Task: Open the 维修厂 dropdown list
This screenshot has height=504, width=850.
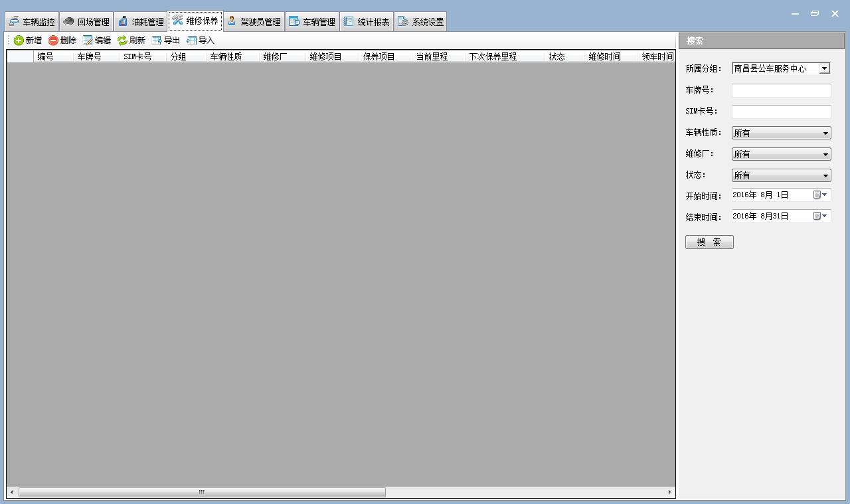Action: [825, 155]
